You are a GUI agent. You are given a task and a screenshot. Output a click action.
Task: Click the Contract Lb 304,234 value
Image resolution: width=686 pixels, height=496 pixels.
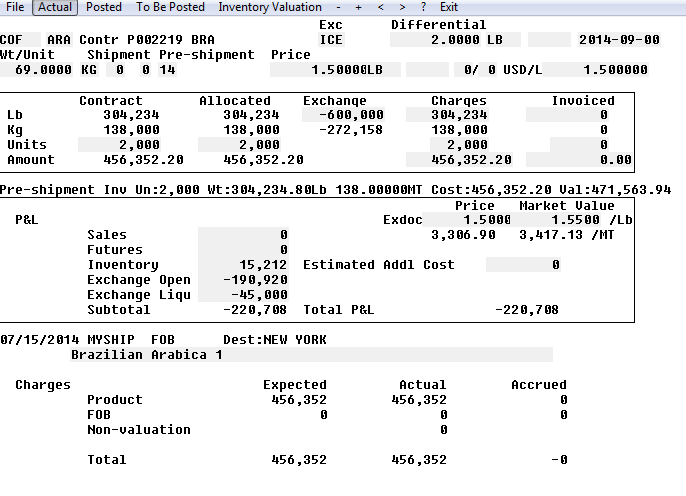[131, 115]
